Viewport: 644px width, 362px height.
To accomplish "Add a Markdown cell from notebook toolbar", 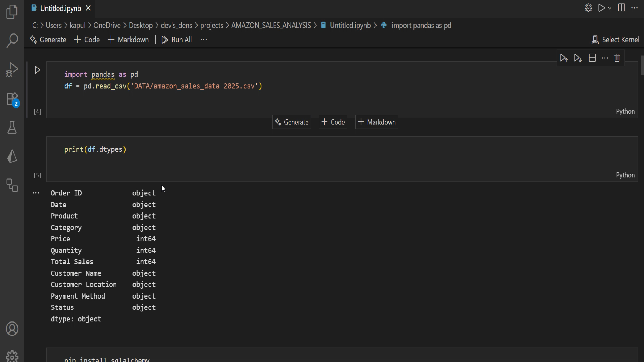I will [x=128, y=40].
